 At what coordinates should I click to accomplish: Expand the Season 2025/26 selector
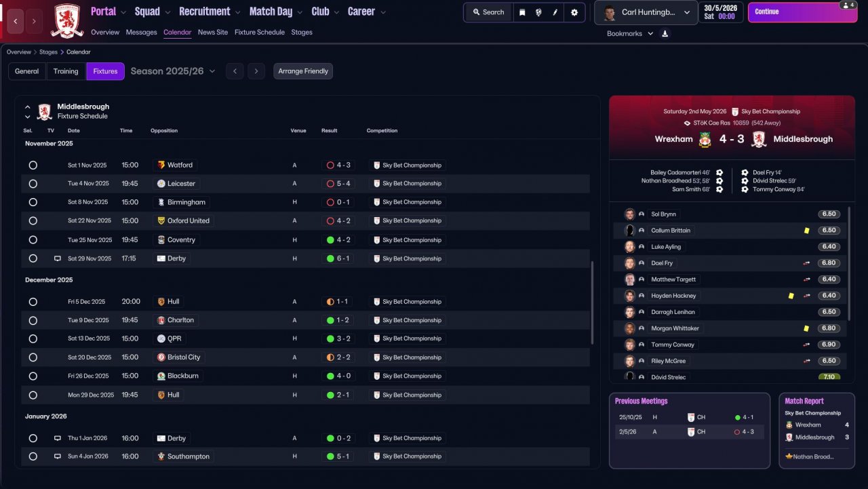click(173, 71)
